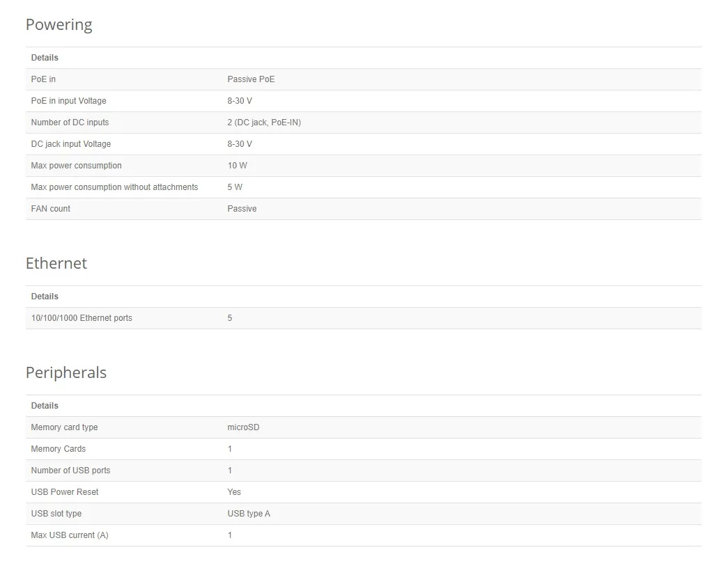
Task: Select the 'USB type A' value
Action: click(249, 514)
